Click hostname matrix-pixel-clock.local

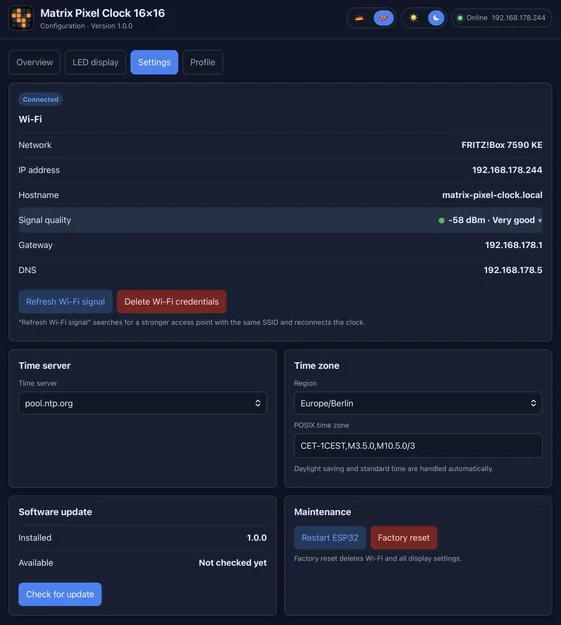coord(492,195)
